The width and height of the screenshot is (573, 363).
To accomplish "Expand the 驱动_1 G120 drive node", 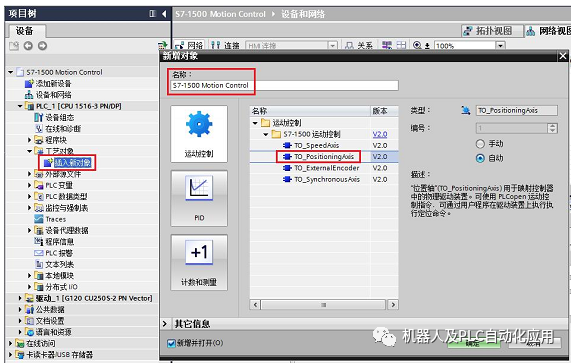I will [x=20, y=298].
